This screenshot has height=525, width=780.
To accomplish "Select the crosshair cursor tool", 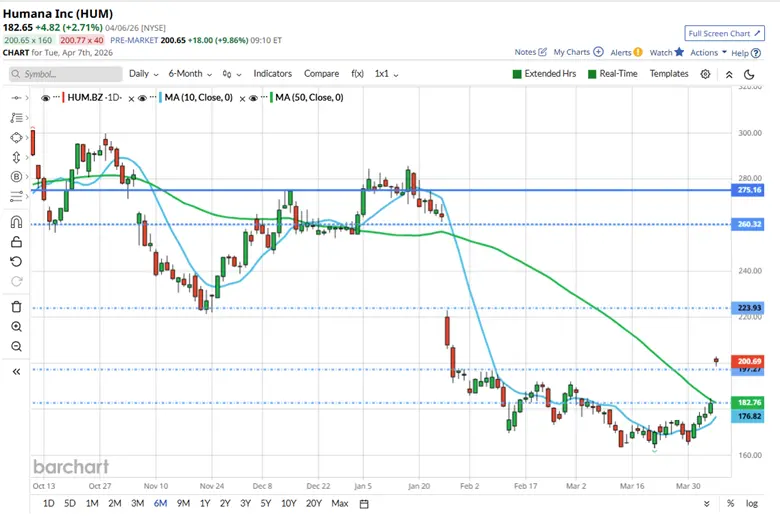I will (x=16, y=98).
